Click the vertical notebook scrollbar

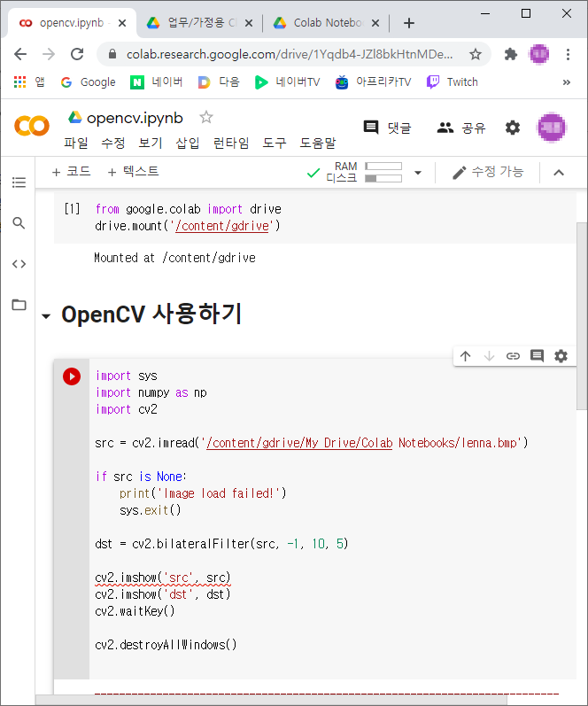(x=581, y=315)
